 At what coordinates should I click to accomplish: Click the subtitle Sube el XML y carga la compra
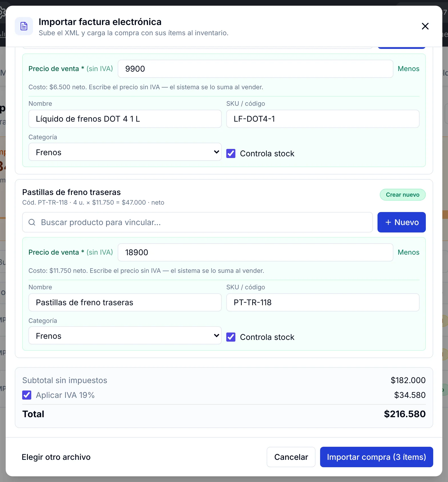pyautogui.click(x=134, y=33)
